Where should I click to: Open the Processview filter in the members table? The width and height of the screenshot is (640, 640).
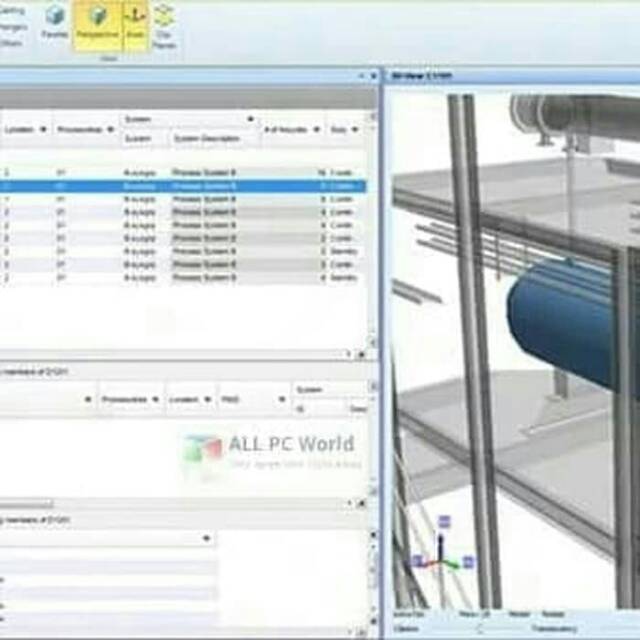tap(155, 399)
